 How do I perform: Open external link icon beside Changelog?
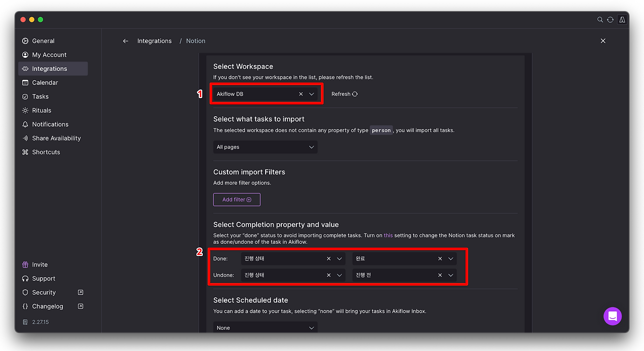(80, 306)
